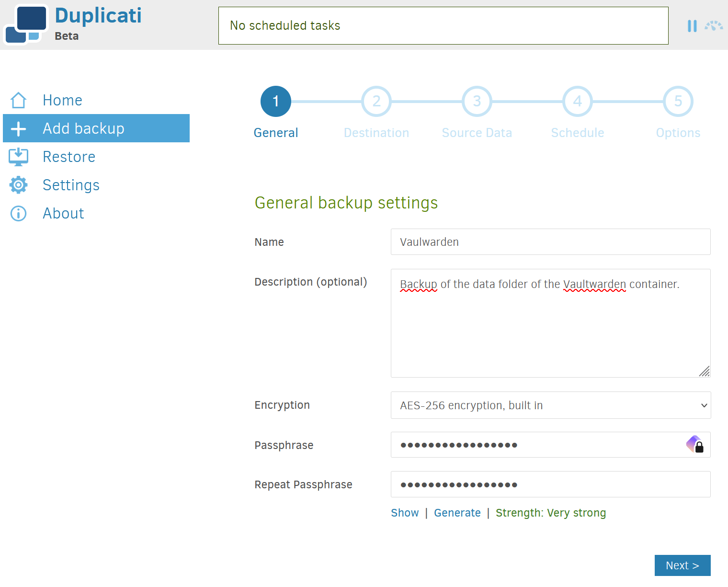Click the Schedule step label

coord(578,133)
